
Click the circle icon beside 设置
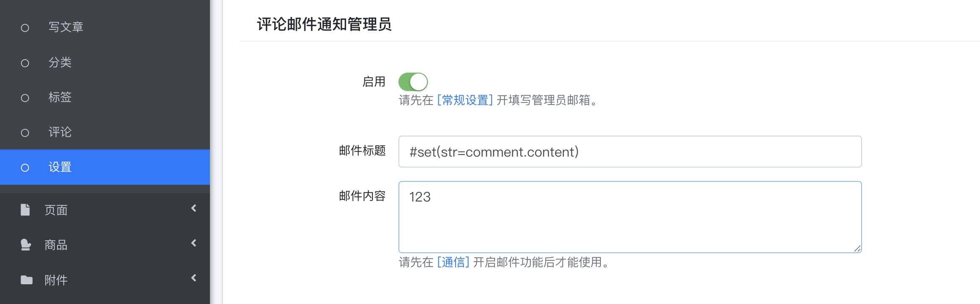tap(25, 168)
